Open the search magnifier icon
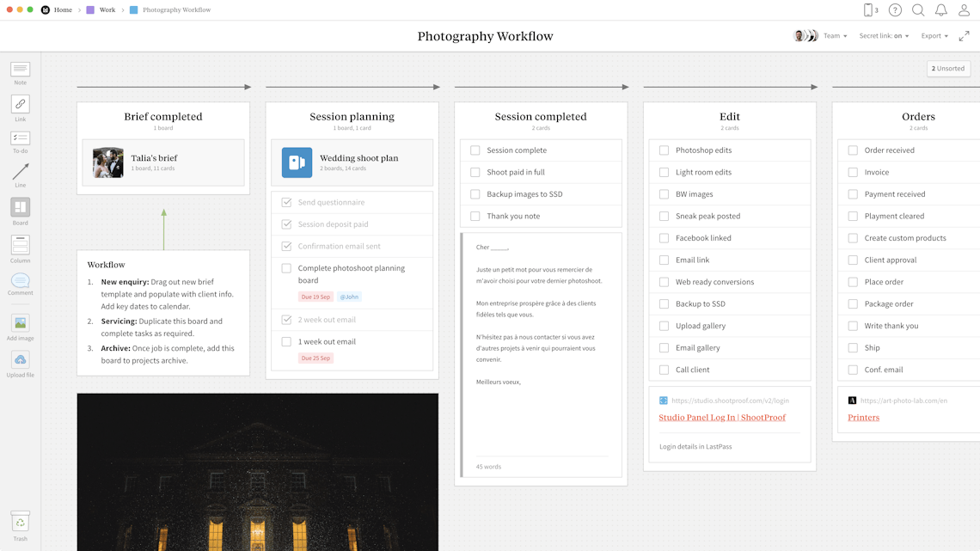Screen dimensions: 980x551 click(x=918, y=9)
